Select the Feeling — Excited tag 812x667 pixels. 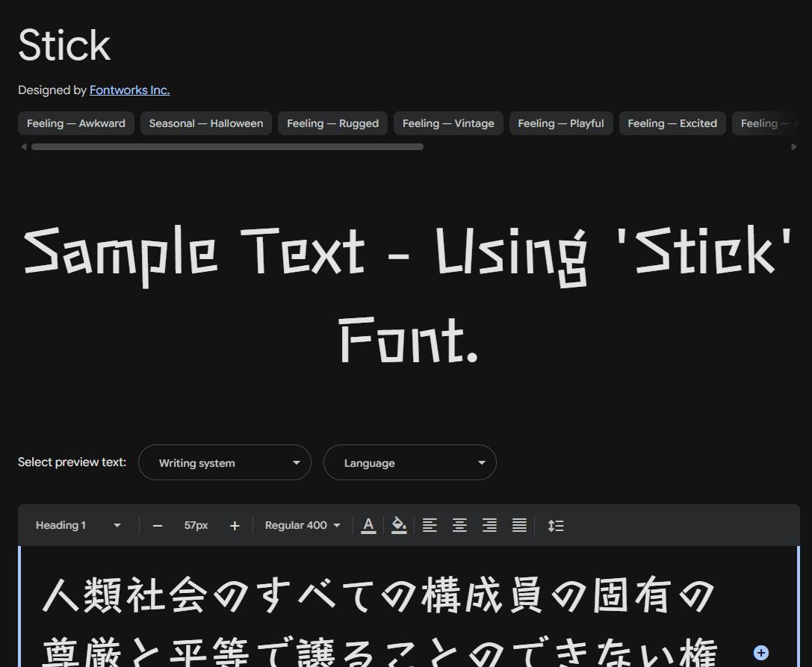point(672,123)
